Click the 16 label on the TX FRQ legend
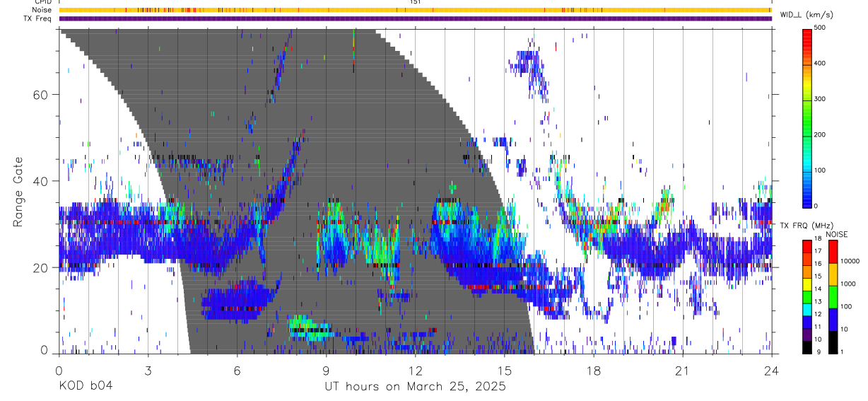Image resolution: width=868 pixels, height=401 pixels. click(x=819, y=264)
